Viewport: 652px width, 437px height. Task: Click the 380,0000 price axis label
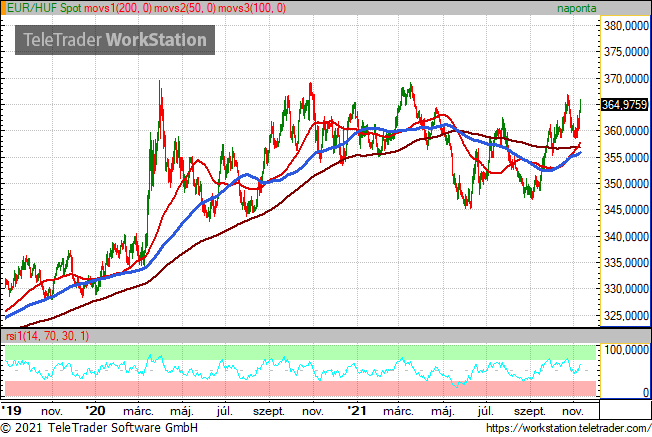pyautogui.click(x=626, y=26)
